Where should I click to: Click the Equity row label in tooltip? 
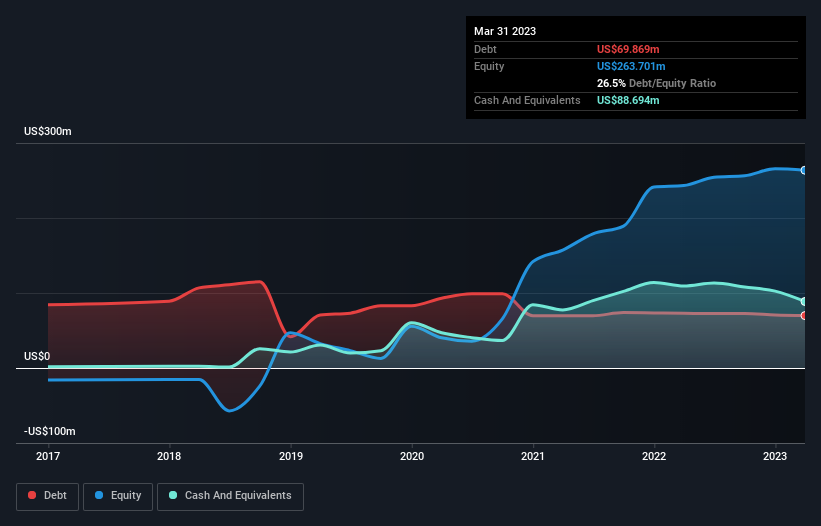click(489, 66)
